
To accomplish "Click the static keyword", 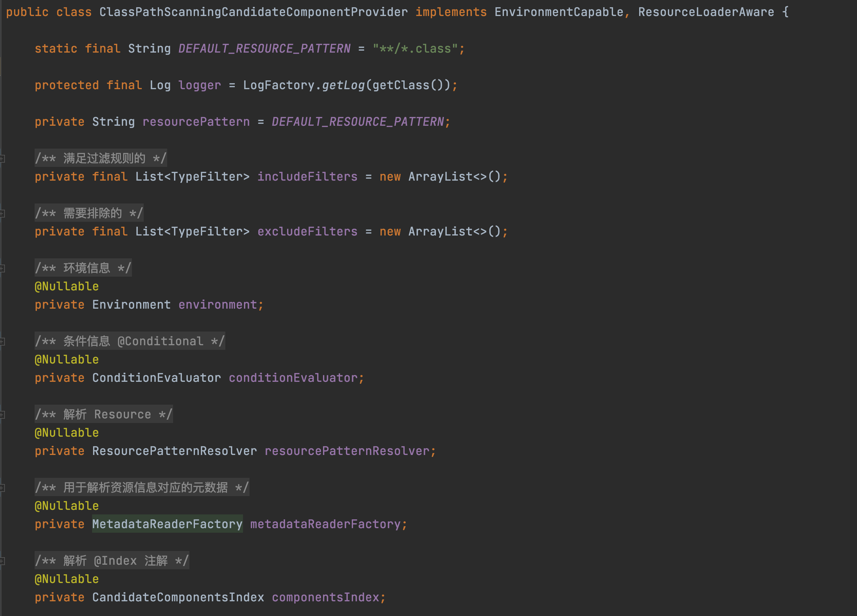I will (56, 49).
